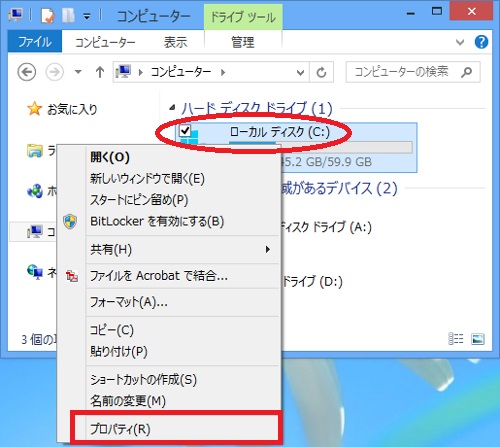Open the 共有(H) submenu
Viewport: 500px width, 447px height.
tap(182, 249)
